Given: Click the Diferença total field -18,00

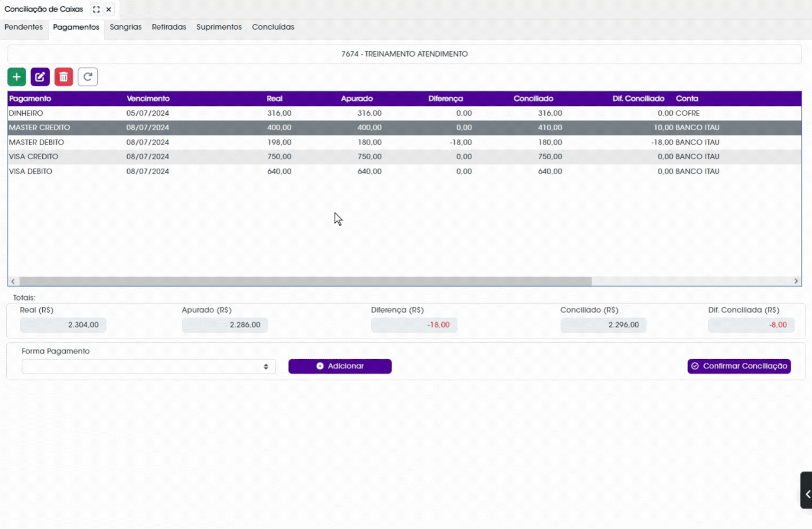Looking at the screenshot, I should pyautogui.click(x=414, y=325).
